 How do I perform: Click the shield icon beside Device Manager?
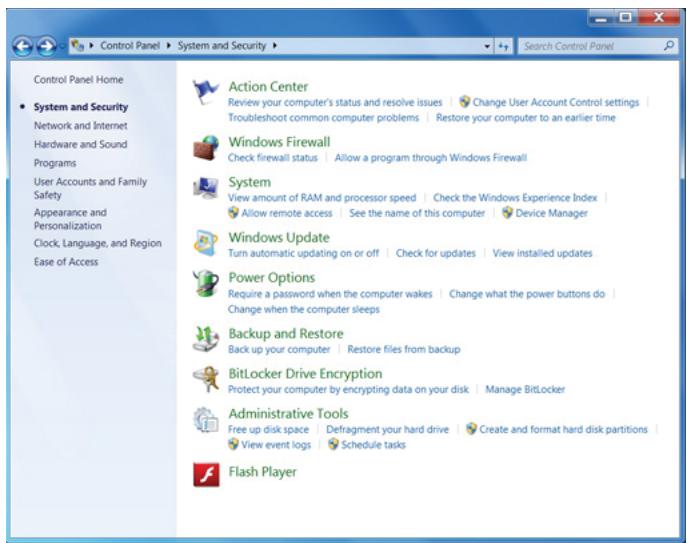[x=507, y=213]
